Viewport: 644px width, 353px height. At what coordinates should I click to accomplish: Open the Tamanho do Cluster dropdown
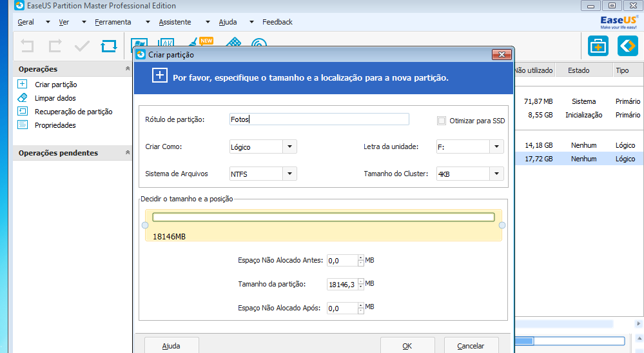(x=496, y=174)
